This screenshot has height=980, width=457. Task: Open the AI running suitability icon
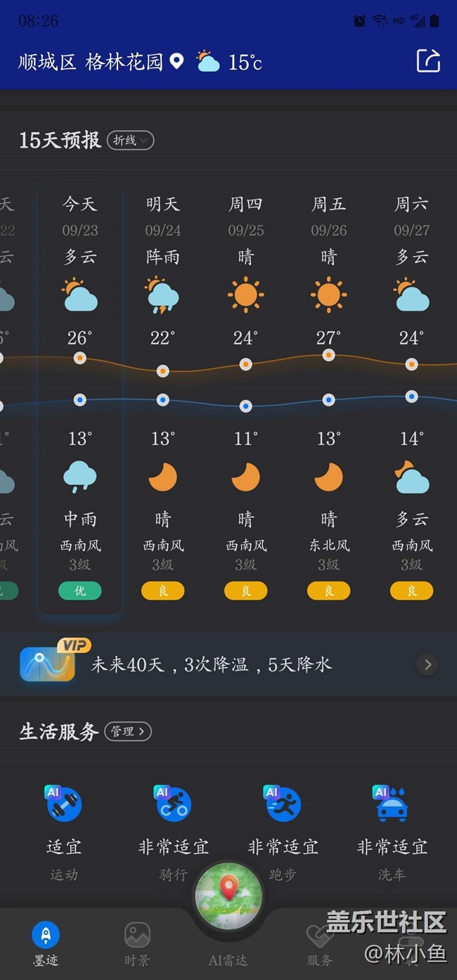282,805
